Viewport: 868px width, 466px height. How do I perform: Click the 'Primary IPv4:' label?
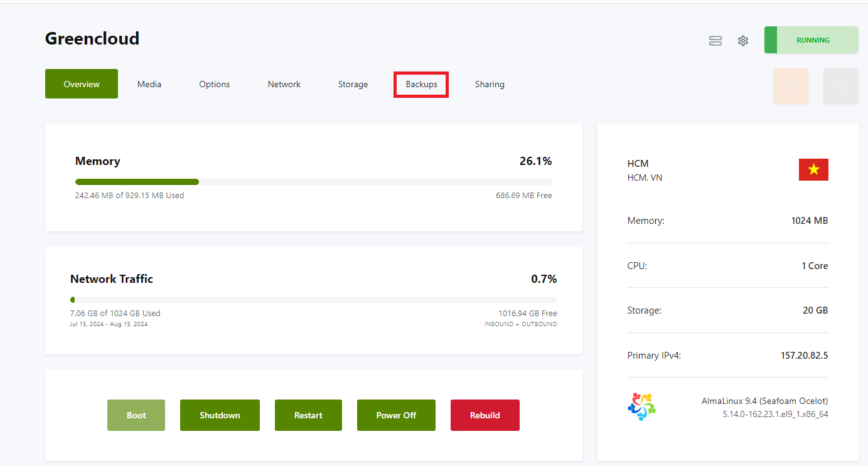click(x=654, y=356)
